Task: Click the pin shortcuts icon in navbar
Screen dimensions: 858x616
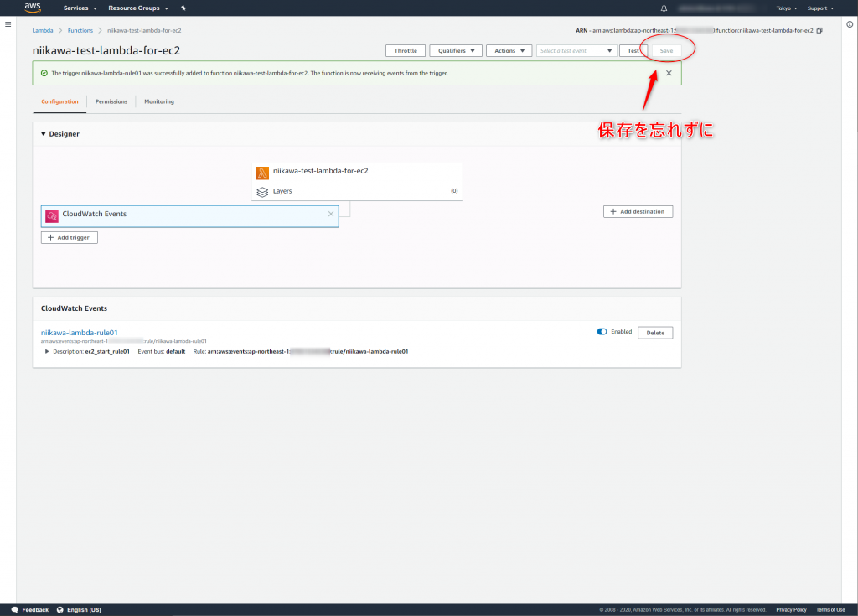Action: click(183, 8)
